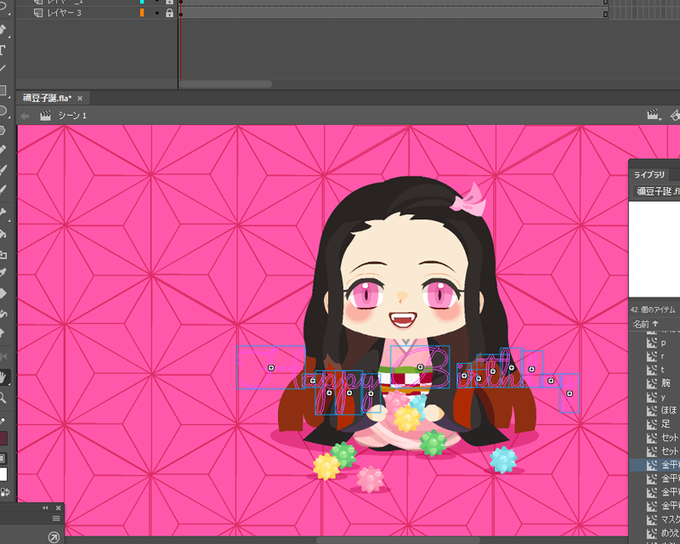Open the white fill color swatch

pos(3,474)
